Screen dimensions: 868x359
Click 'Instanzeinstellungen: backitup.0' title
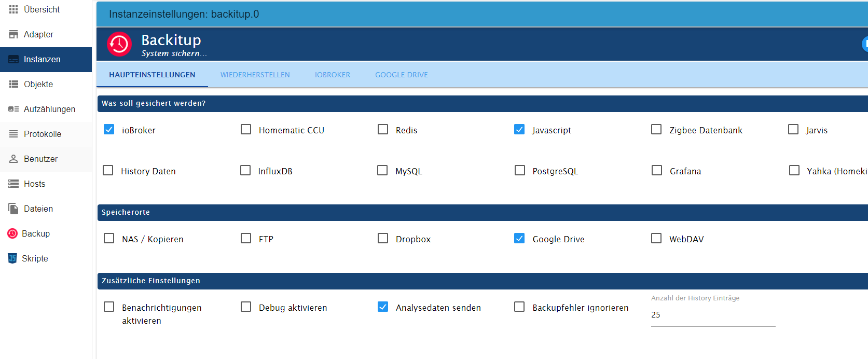tap(184, 14)
